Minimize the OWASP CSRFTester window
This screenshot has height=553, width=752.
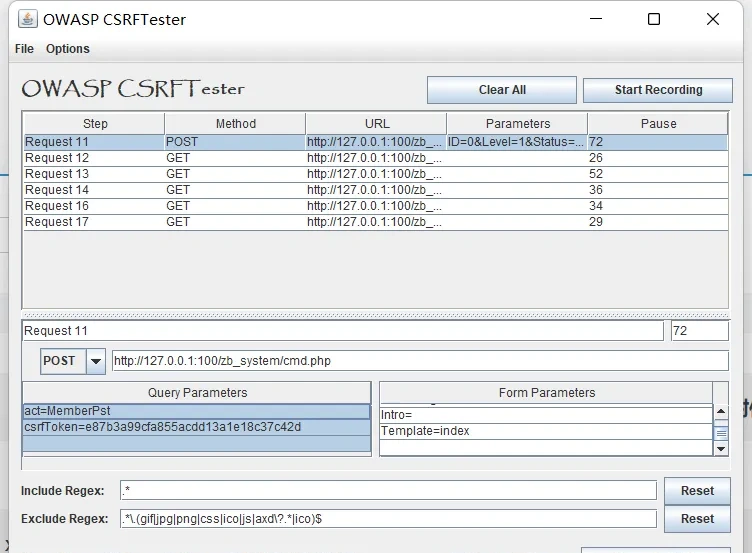596,19
